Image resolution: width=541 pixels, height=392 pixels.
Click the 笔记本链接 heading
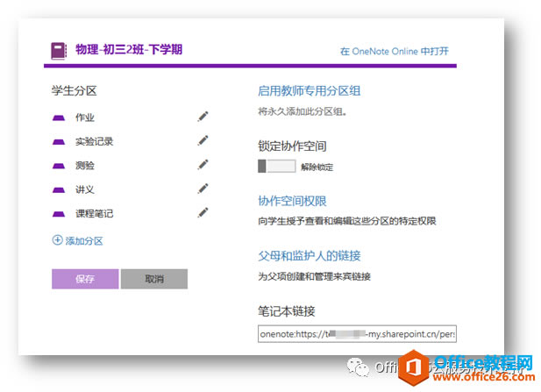tap(287, 311)
